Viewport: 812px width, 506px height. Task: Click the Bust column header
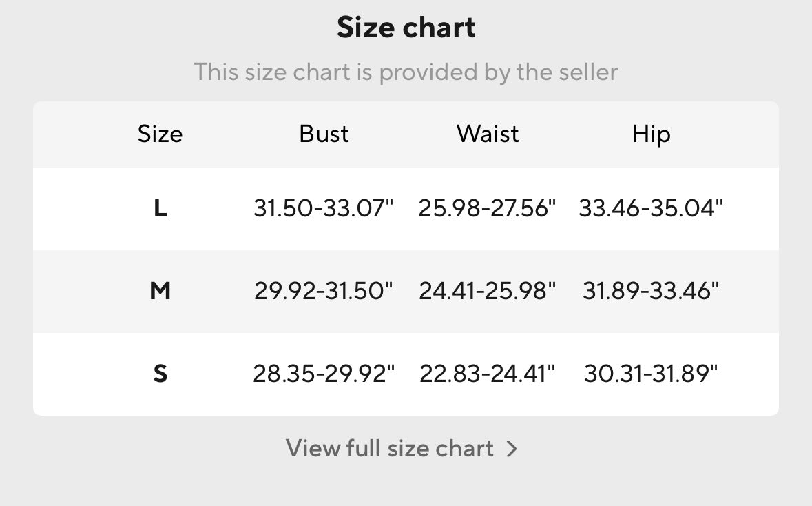324,134
